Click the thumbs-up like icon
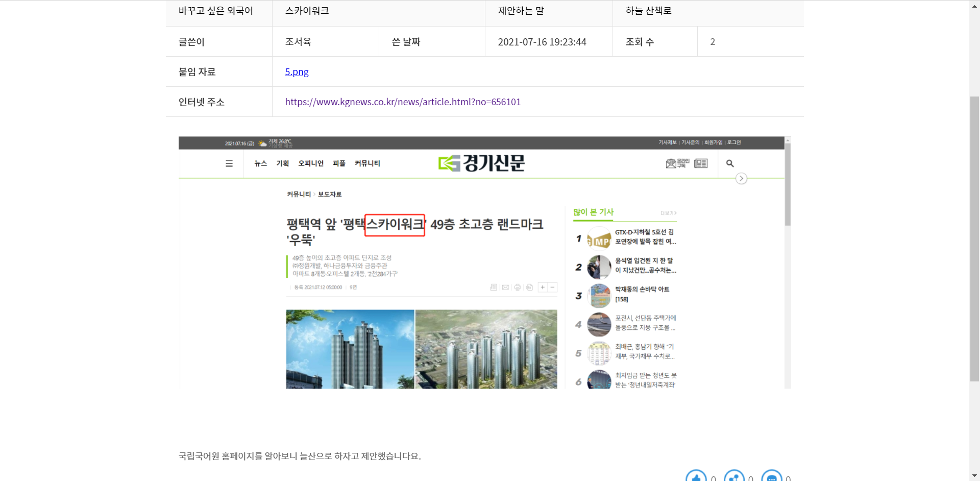The width and height of the screenshot is (980, 481). 696,477
